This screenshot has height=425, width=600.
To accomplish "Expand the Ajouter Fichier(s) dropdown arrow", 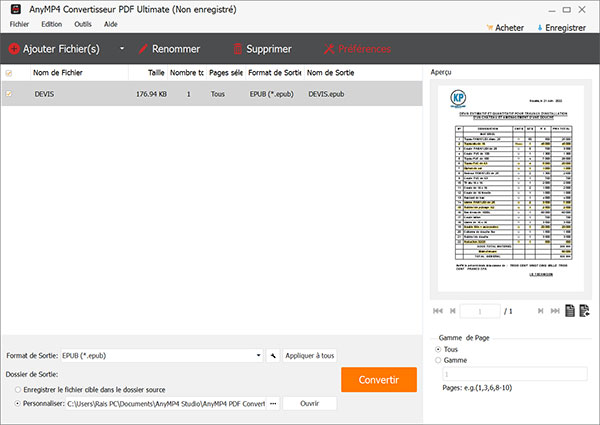I will click(x=122, y=49).
